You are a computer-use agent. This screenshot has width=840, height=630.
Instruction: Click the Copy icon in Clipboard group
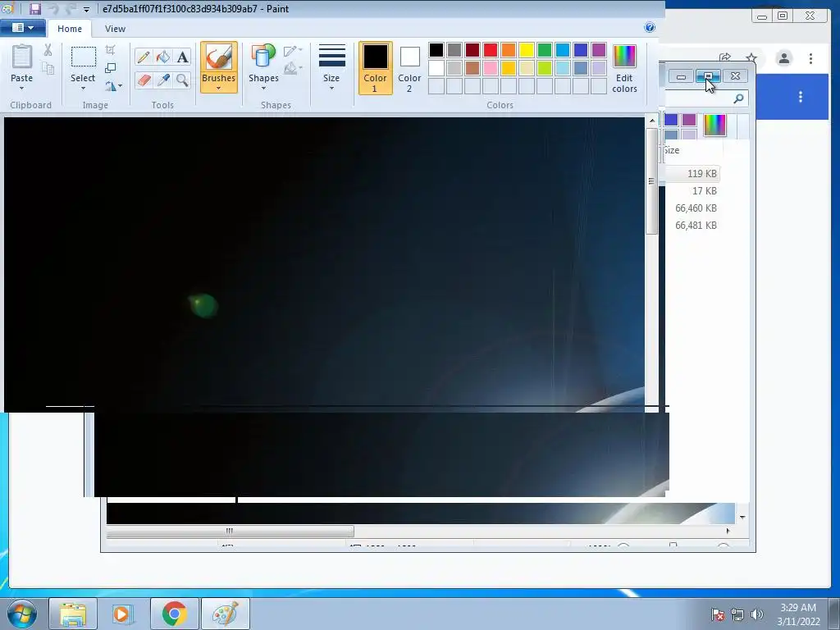[x=48, y=69]
